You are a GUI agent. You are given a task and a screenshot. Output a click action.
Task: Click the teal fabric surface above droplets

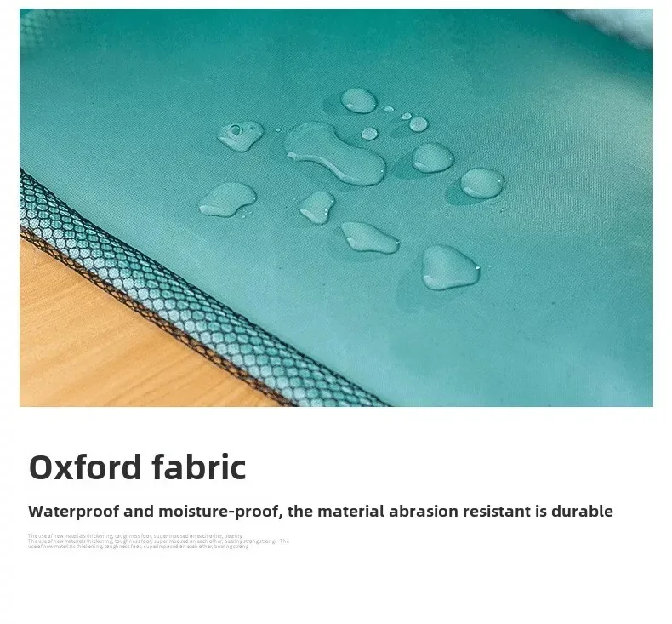[300, 55]
